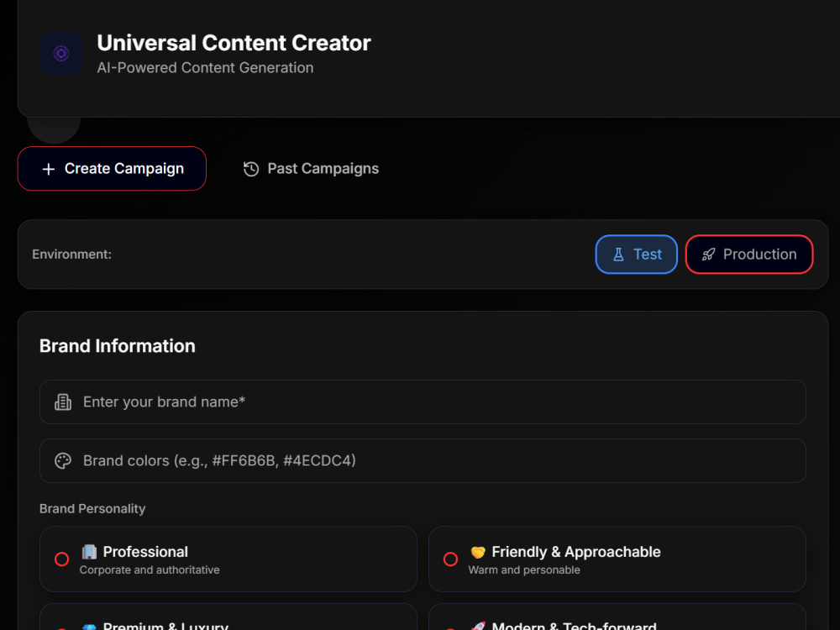
Task: Click the Environment: label
Action: coord(71,255)
